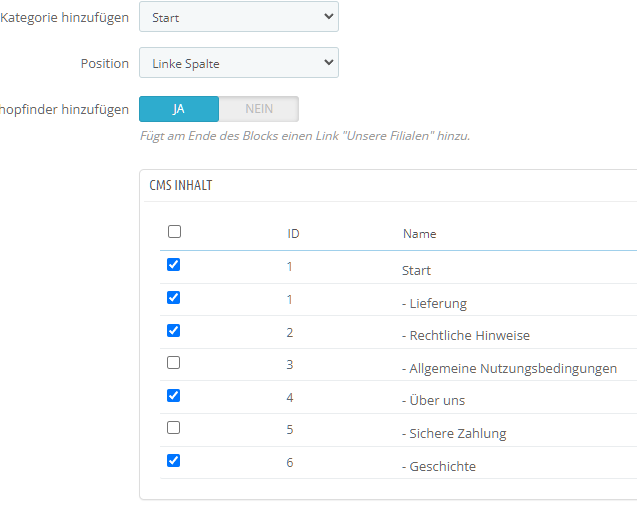Uncheck the Über uns checkbox
This screenshot has height=510, width=637.
click(174, 395)
